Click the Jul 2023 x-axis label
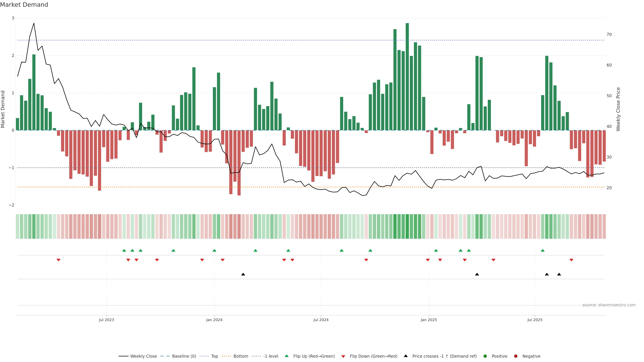The height and width of the screenshot is (362, 644). pyautogui.click(x=106, y=320)
